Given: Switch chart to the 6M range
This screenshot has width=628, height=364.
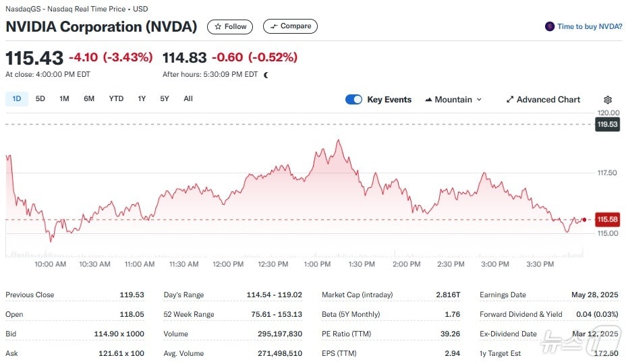Looking at the screenshot, I should (89, 99).
